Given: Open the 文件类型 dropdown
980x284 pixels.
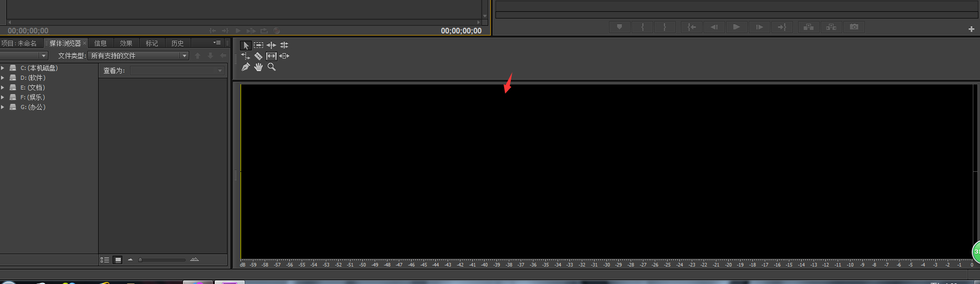Looking at the screenshot, I should (139, 56).
